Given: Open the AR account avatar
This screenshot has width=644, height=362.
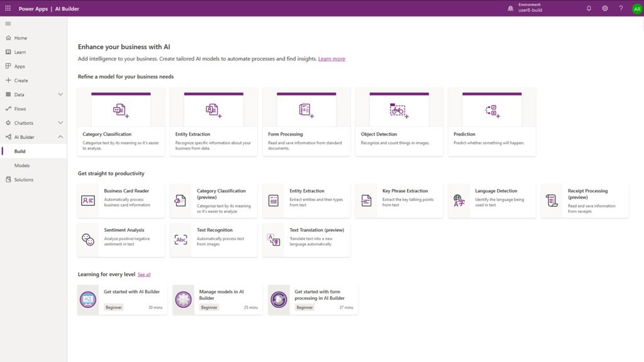Looking at the screenshot, I should pyautogui.click(x=637, y=9).
